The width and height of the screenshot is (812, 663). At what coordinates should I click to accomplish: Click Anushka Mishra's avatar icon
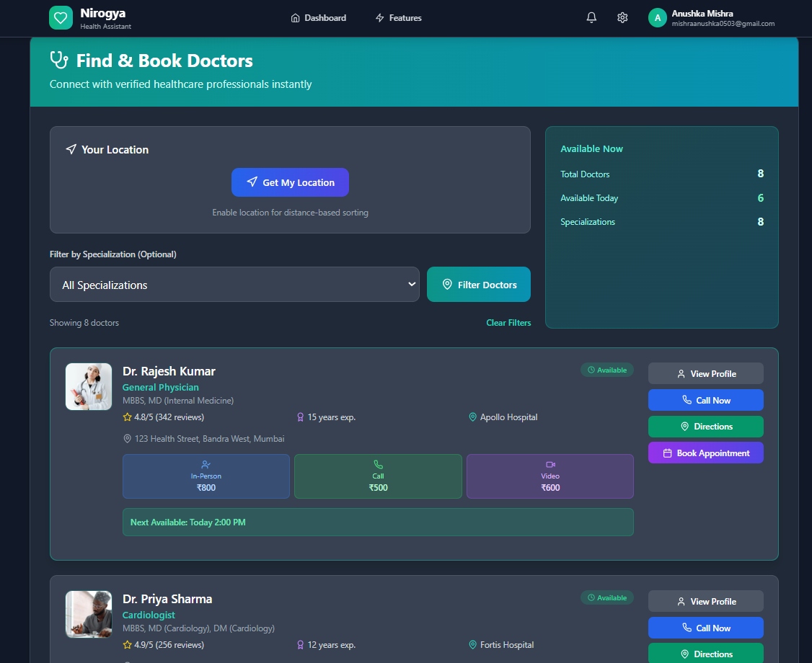[657, 17]
